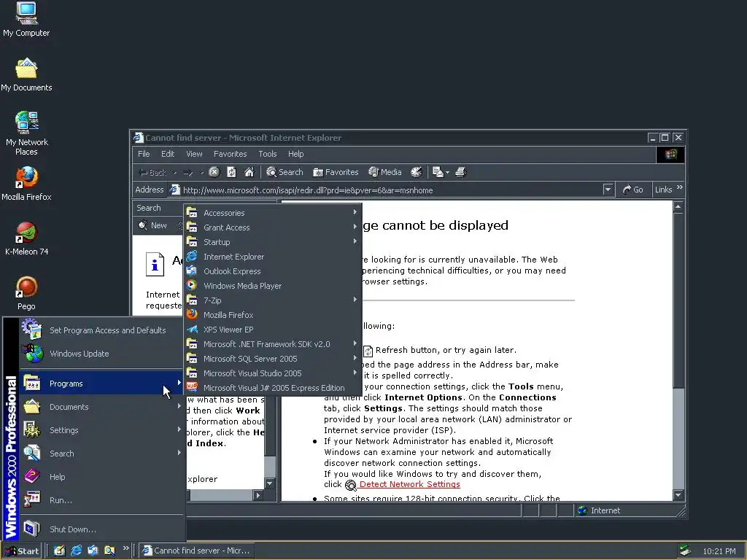This screenshot has width=747, height=560.
Task: Click the Start button
Action: [x=21, y=551]
